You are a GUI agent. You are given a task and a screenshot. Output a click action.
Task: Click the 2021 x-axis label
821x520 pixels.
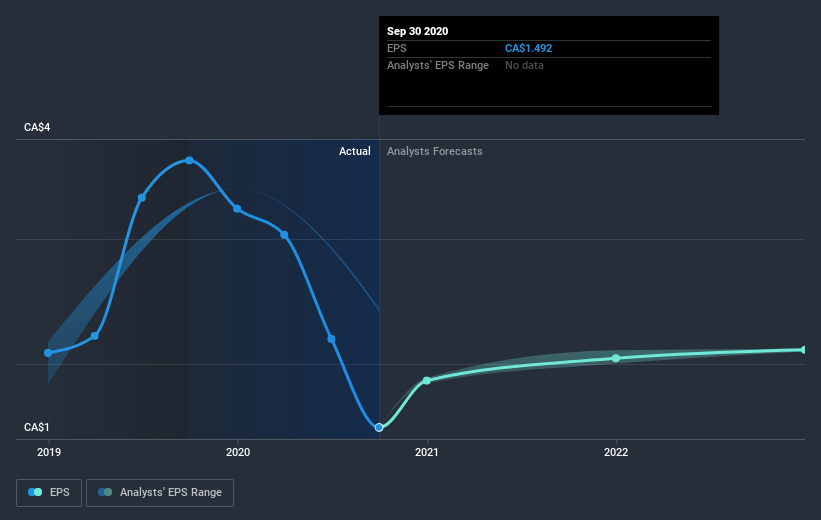click(427, 452)
